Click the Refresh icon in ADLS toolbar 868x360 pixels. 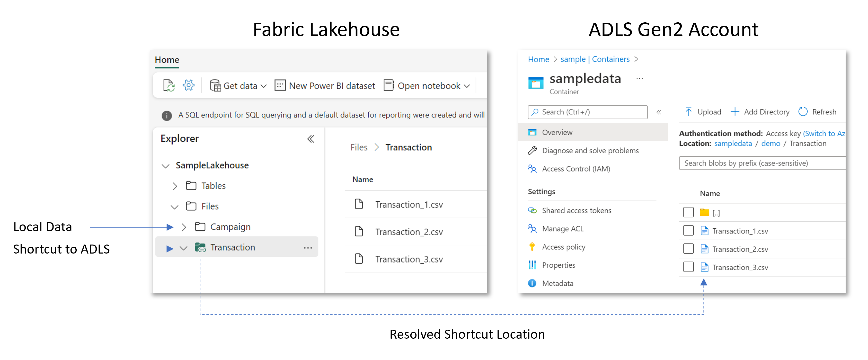point(803,111)
